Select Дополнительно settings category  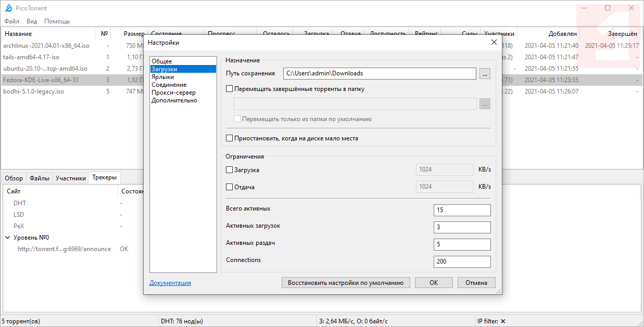tap(183, 100)
